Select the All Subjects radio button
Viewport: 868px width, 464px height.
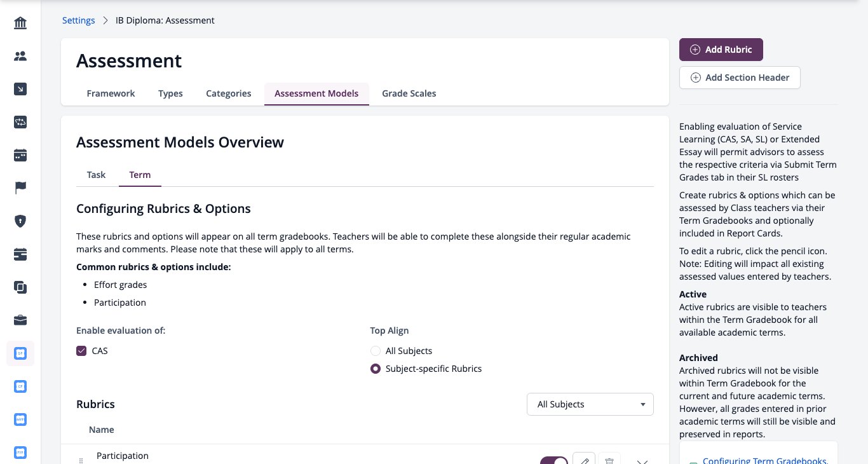(376, 351)
